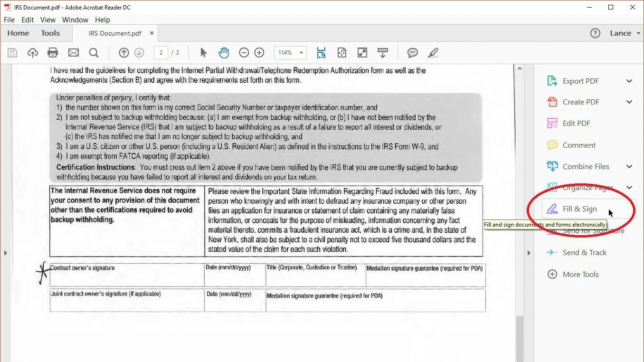Go to previous page arrow
The image size is (644, 362).
click(124, 53)
